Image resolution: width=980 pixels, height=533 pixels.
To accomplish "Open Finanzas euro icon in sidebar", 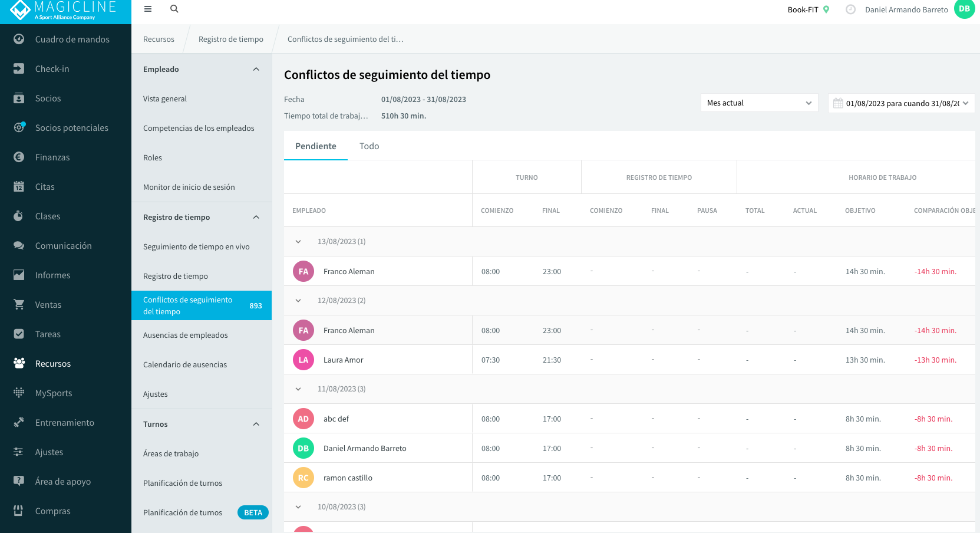I will (x=19, y=157).
